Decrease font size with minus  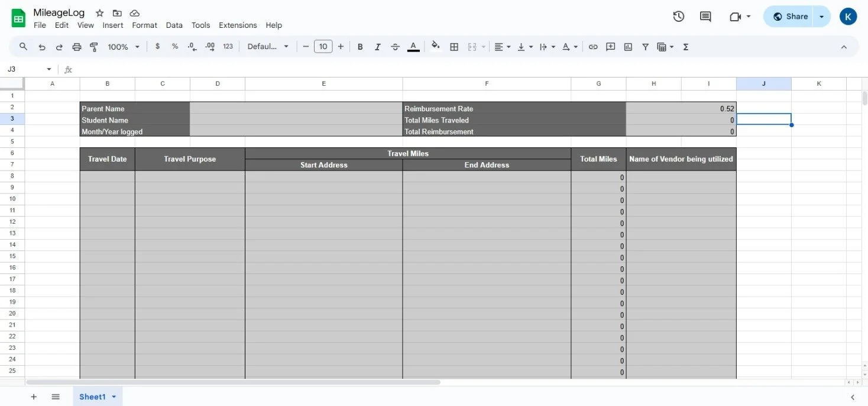(x=306, y=47)
